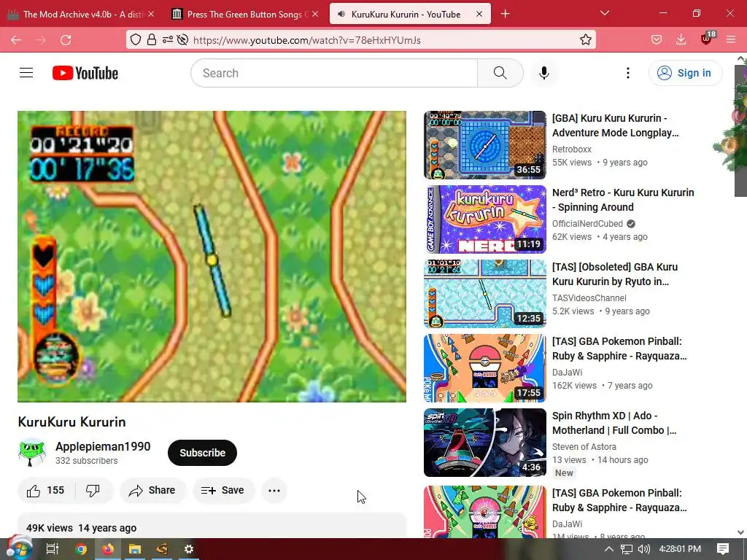Image resolution: width=747 pixels, height=560 pixels.
Task: Open Kuru Kuru Kururin Adventure Mode Longplay thumbnail
Action: [x=485, y=145]
